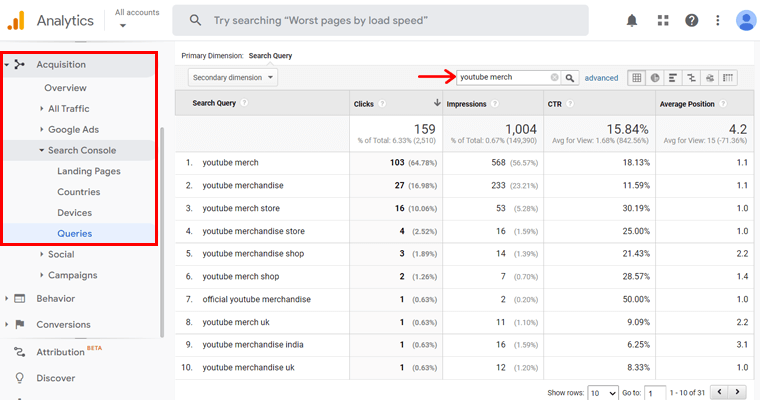
Task: Switch to Percentage pie chart view
Action: 655,78
